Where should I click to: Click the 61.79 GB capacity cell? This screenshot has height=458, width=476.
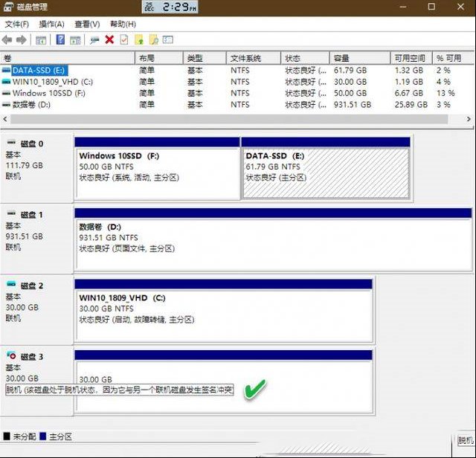[x=350, y=71]
